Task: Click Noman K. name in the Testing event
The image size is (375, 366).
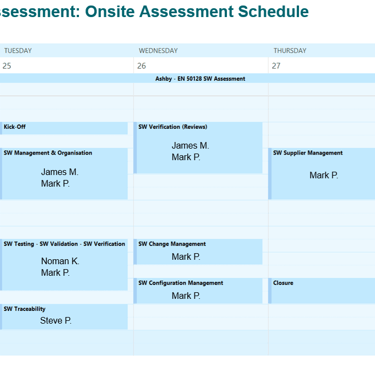Action: [60, 261]
